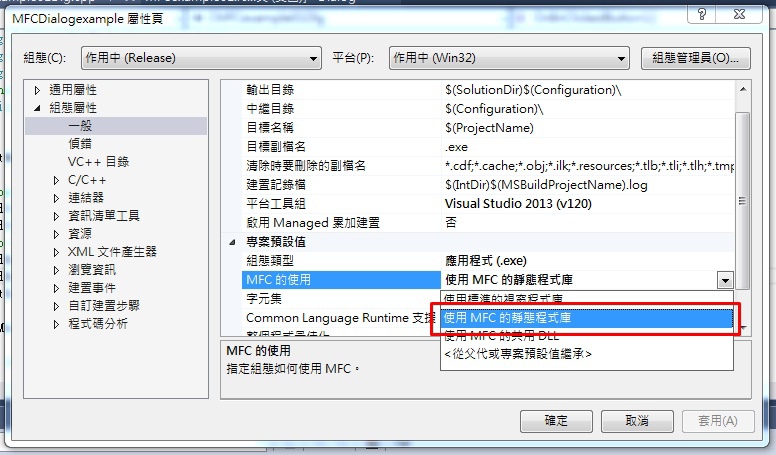Expand the C/C++ tree node
The height and width of the screenshot is (455, 776).
[x=56, y=180]
